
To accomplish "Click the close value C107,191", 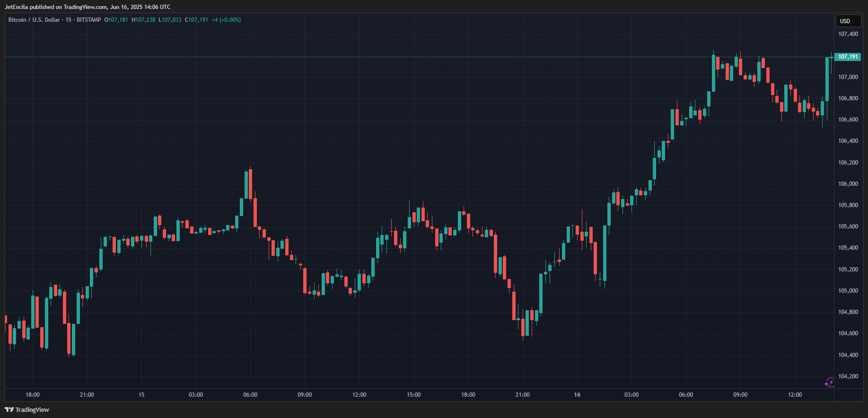I will 197,20.
